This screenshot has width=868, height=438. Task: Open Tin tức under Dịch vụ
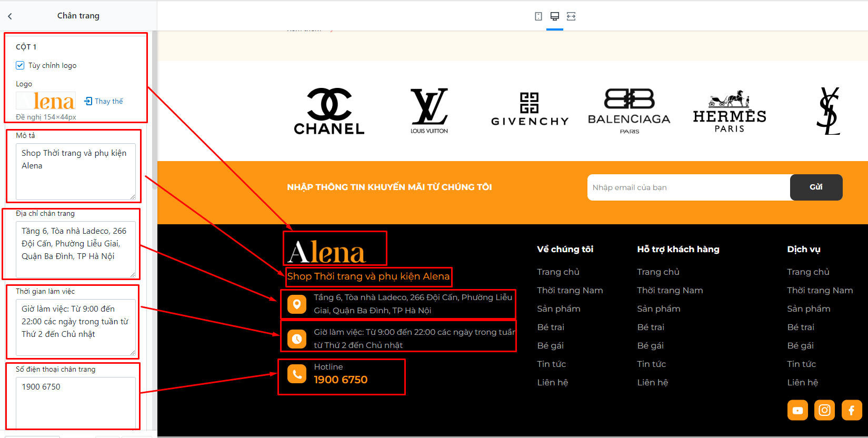click(x=802, y=364)
